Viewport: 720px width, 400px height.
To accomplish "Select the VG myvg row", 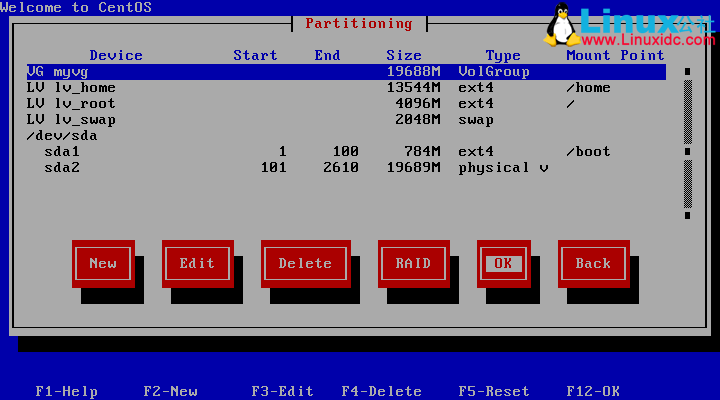I will pyautogui.click(x=346, y=72).
